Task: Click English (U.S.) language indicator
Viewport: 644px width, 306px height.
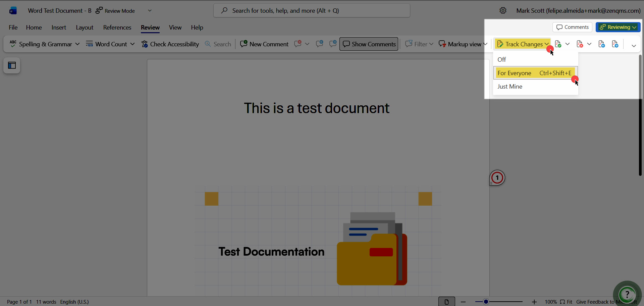Action: [x=74, y=302]
